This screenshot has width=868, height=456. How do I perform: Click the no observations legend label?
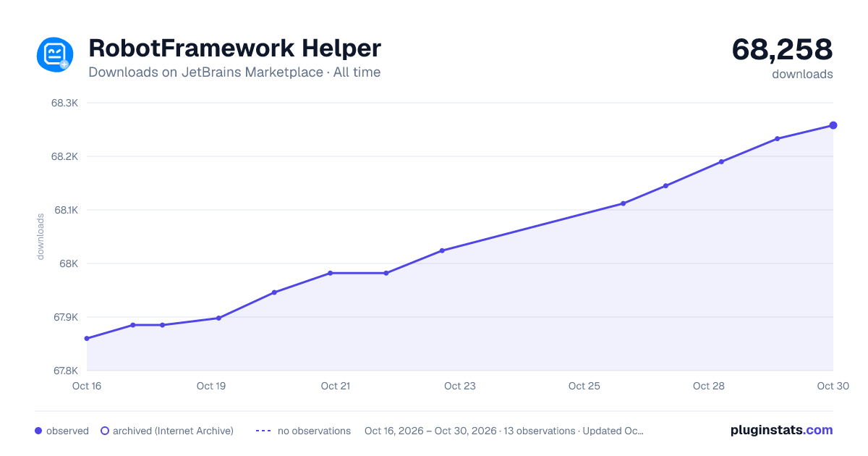coord(314,431)
